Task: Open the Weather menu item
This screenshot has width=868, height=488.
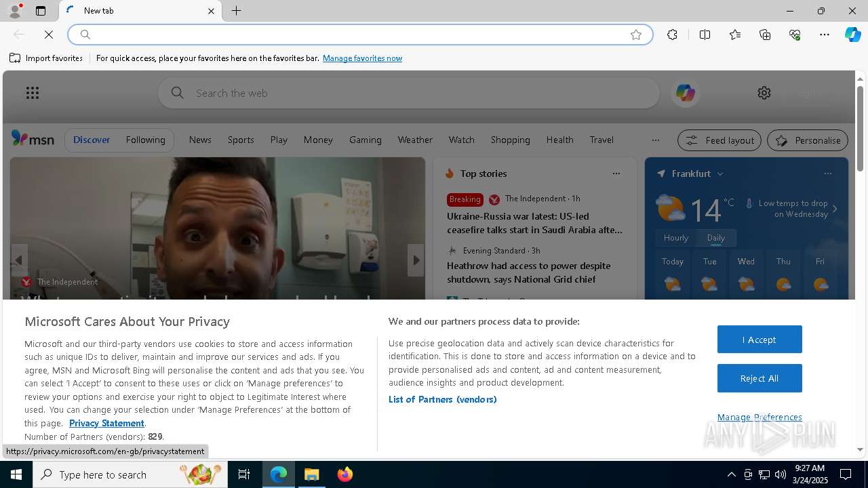Action: coord(415,140)
